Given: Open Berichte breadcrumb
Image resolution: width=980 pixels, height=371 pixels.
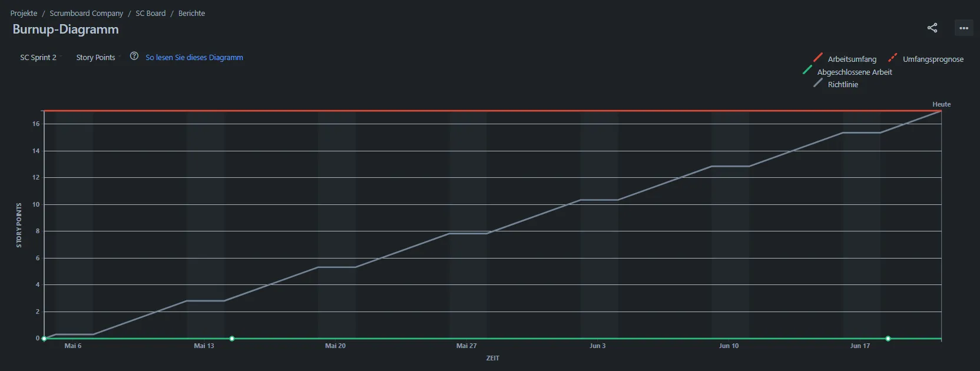Looking at the screenshot, I should point(192,13).
